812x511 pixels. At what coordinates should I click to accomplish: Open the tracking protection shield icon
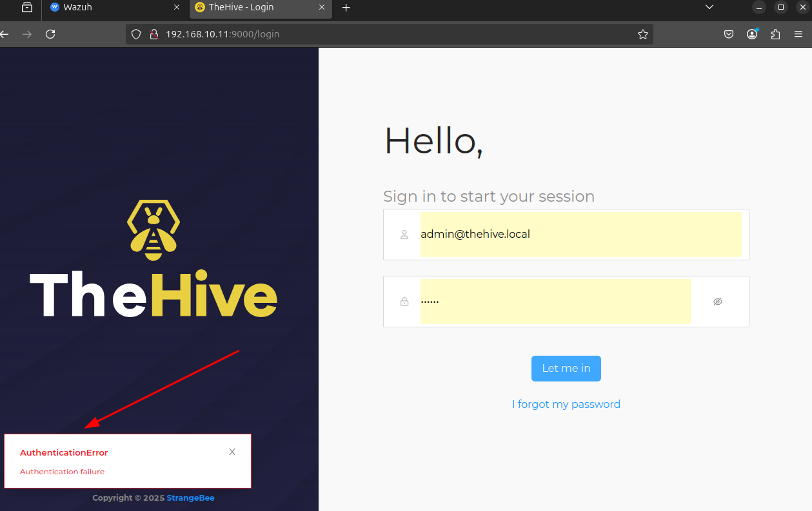pyautogui.click(x=135, y=34)
